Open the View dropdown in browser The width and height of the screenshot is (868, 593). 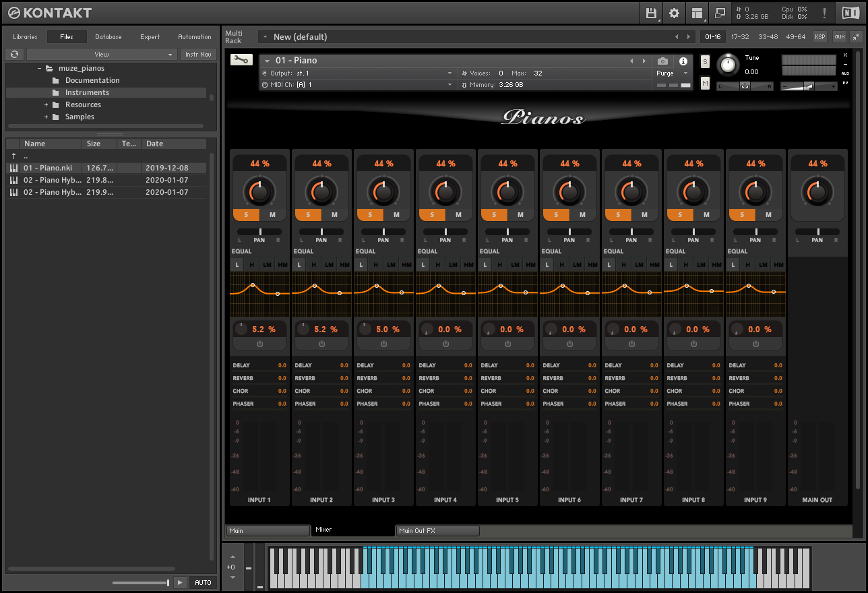(102, 54)
